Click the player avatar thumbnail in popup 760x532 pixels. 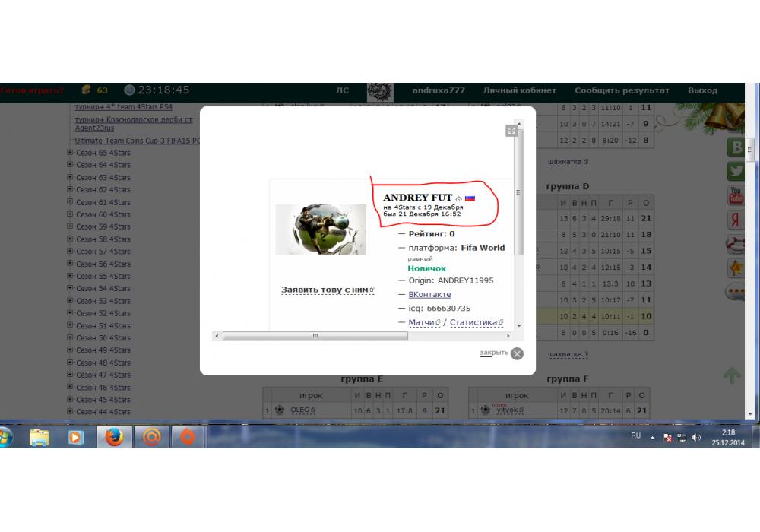321,230
